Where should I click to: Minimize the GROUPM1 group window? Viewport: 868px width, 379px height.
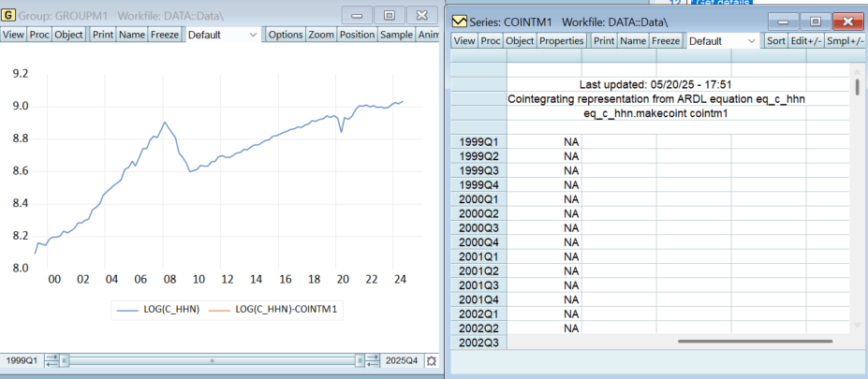pyautogui.click(x=358, y=16)
